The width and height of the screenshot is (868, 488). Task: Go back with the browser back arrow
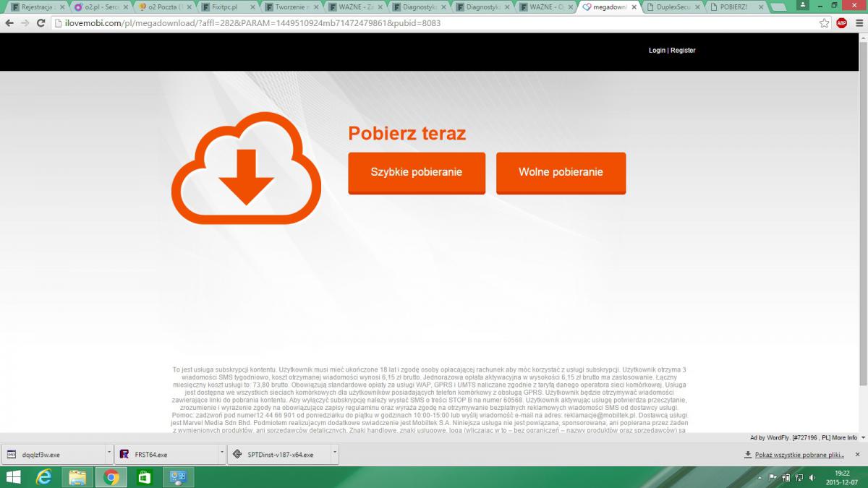[x=9, y=23]
